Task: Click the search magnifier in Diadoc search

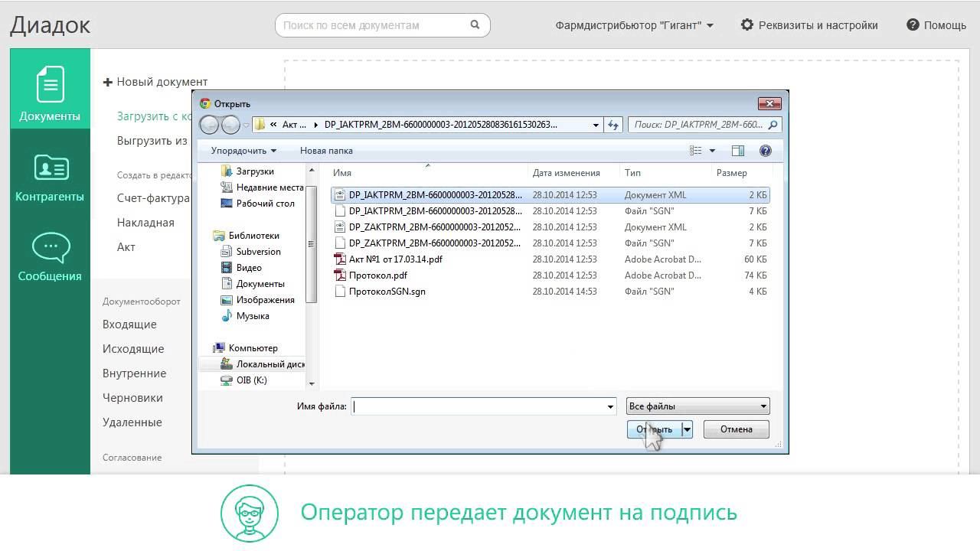Action: 475,24
